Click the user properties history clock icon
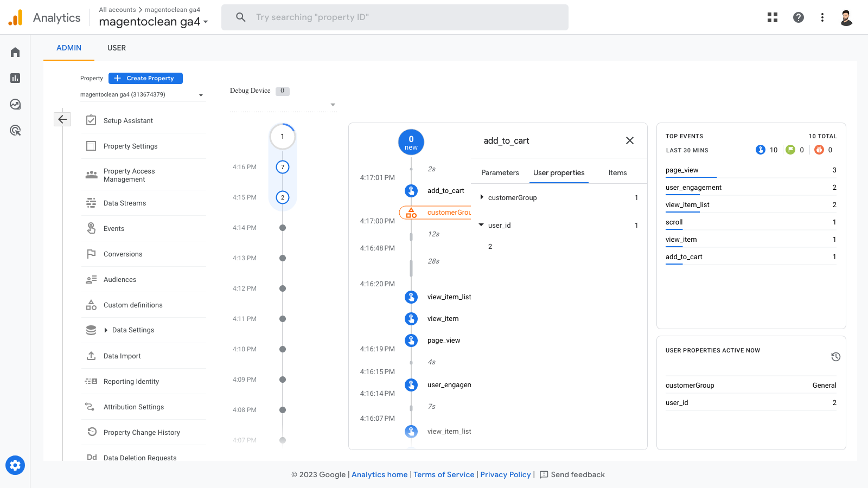Screen dimensions: 868x488 click(835, 357)
